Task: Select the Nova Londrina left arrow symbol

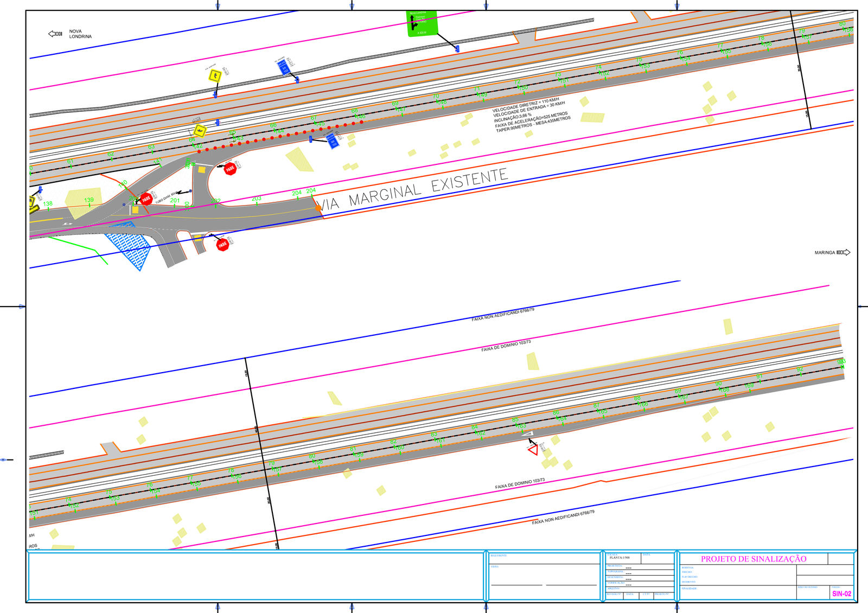Action: (x=55, y=34)
